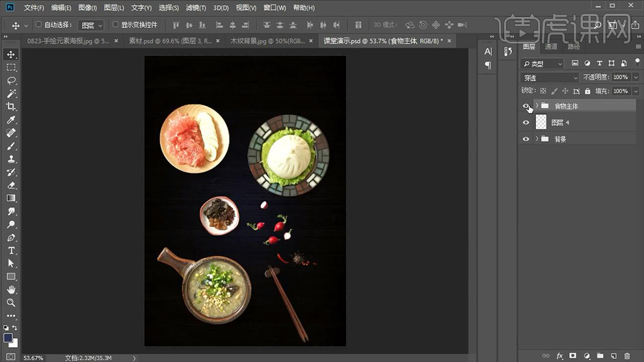This screenshot has height=362, width=644.
Task: Hide the 图层 4 layer visibility
Action: (x=526, y=122)
